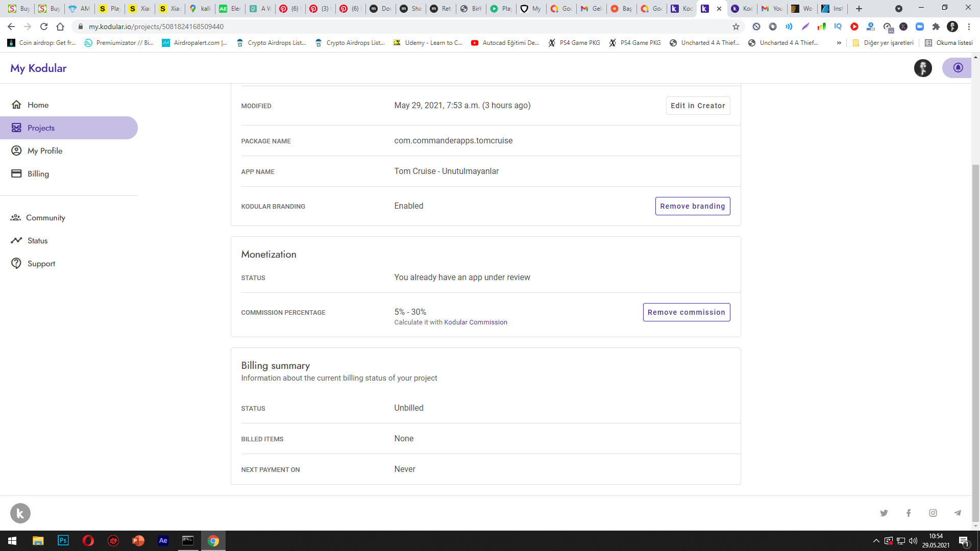Click the Remove branding button

[x=692, y=206]
